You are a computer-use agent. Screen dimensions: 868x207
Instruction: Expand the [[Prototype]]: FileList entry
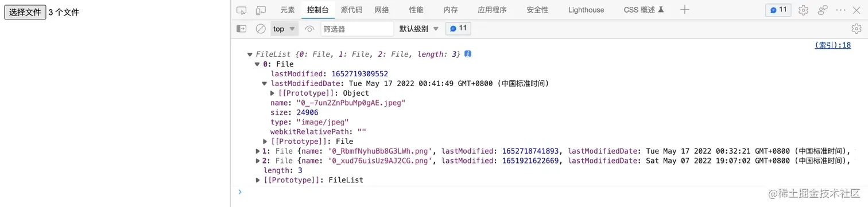258,180
